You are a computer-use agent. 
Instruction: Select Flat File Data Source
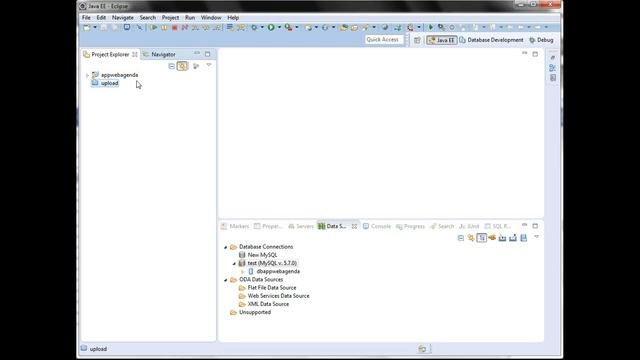click(272, 288)
